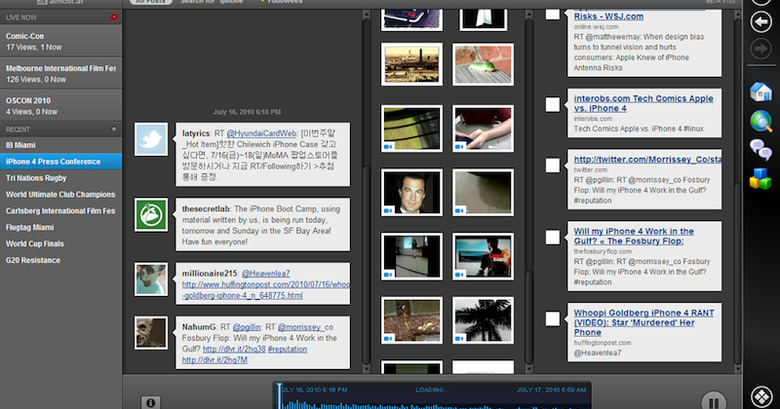The height and width of the screenshot is (409, 780).
Task: Switch to the Followees tab
Action: click(x=285, y=2)
